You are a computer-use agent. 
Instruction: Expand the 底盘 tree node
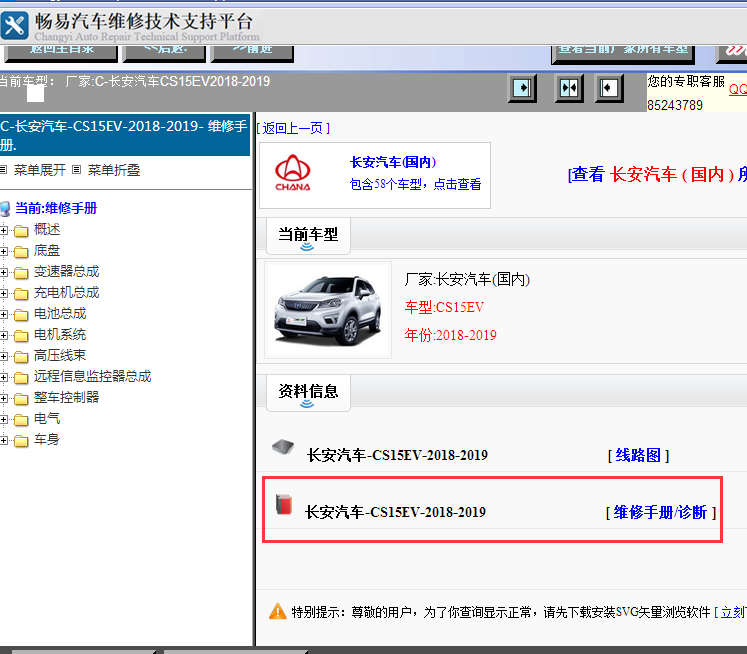point(3,252)
